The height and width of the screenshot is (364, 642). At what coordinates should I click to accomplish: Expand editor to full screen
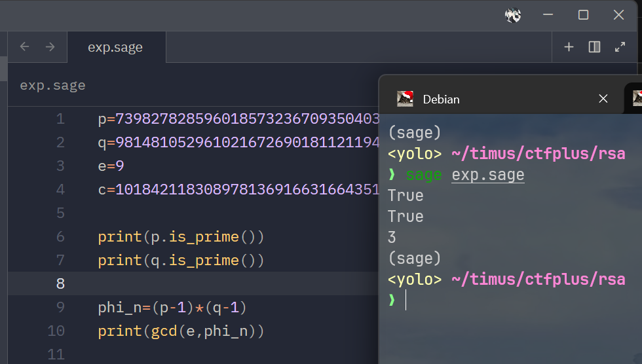click(620, 47)
